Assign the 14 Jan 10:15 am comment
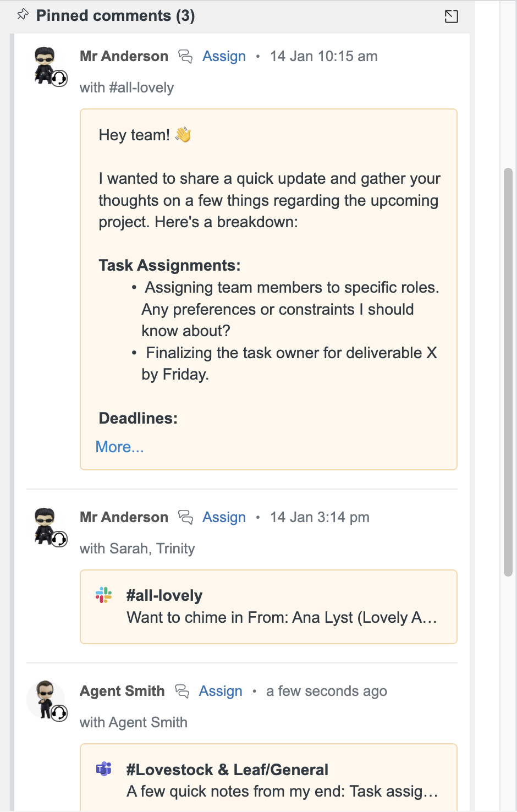The width and height of the screenshot is (517, 812). [224, 56]
